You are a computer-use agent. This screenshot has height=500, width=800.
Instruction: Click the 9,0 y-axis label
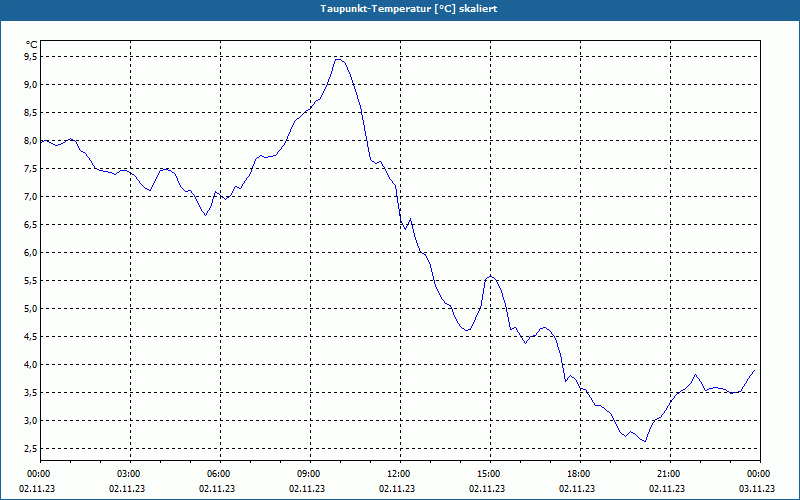click(31, 85)
